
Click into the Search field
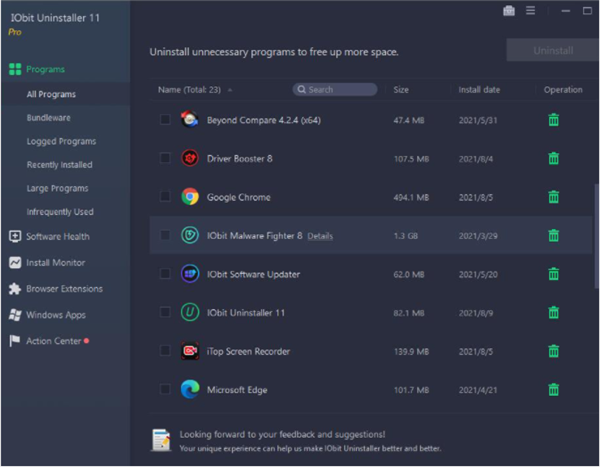tap(335, 90)
